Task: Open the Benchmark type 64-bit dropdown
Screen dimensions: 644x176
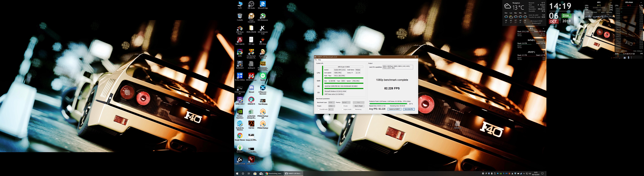Action: (x=331, y=102)
